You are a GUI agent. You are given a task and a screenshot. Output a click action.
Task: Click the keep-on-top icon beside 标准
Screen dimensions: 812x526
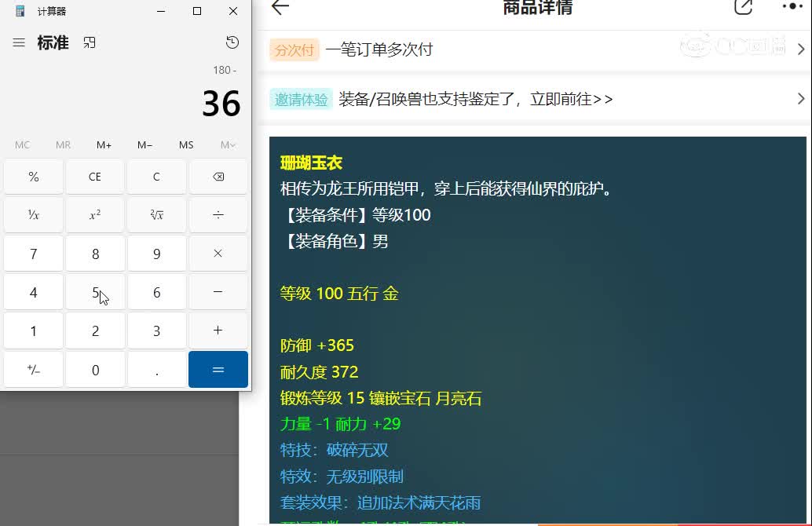[89, 43]
